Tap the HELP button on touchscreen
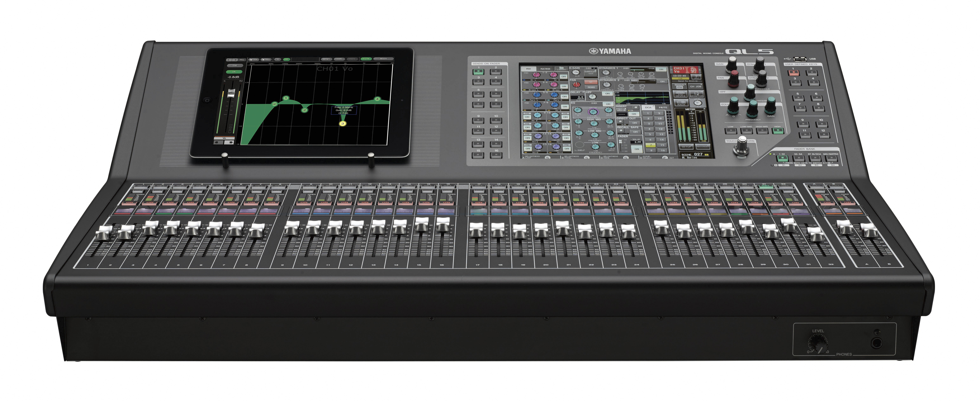 tap(696, 77)
